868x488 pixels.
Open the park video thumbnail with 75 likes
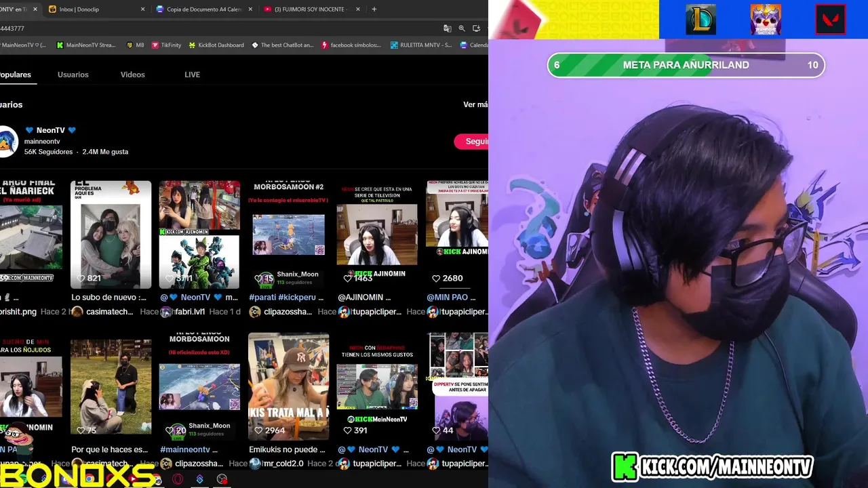[x=111, y=386]
